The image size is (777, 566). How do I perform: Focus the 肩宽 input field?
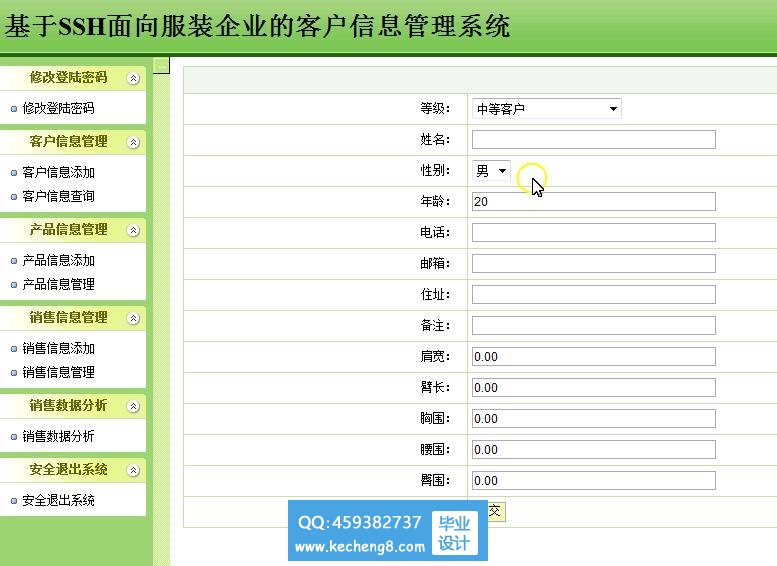594,356
